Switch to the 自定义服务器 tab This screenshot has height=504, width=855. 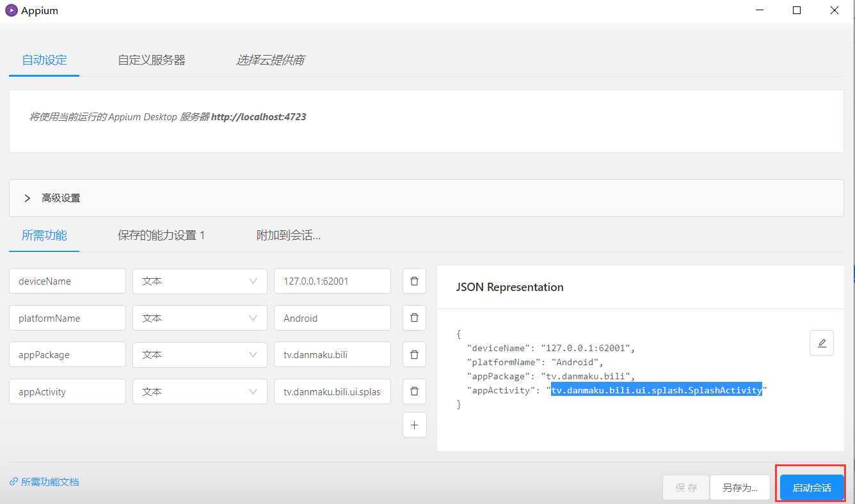tap(152, 59)
